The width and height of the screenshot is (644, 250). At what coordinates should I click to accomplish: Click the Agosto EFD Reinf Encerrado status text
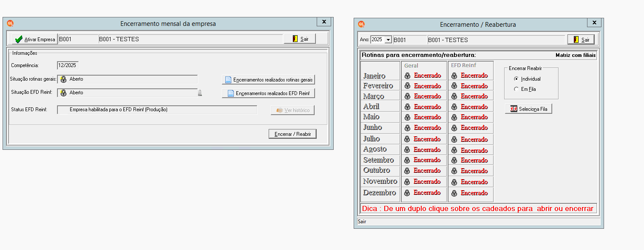tap(474, 150)
